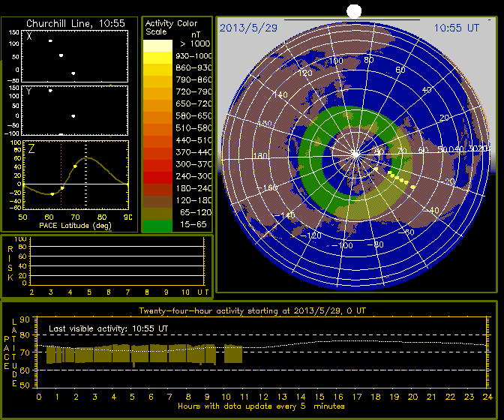Image resolution: width=504 pixels, height=420 pixels.
Task: Click the '2013/5/29' date on polar map
Action: (248, 28)
